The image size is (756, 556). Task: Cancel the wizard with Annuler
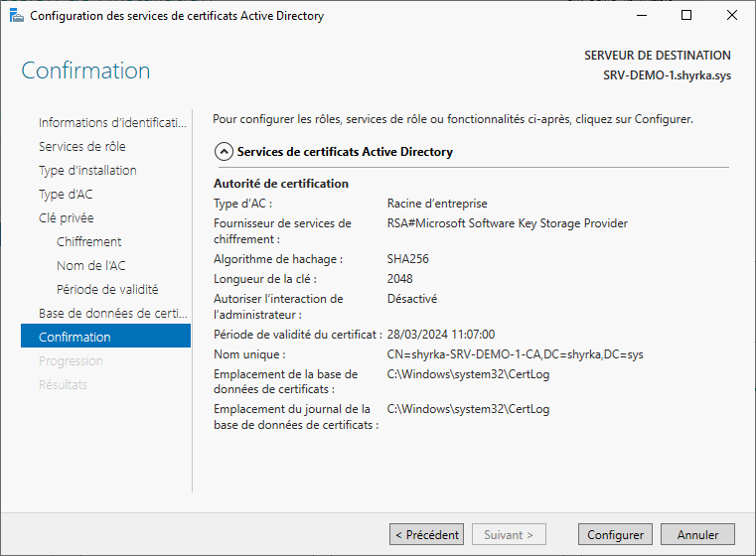tap(697, 535)
